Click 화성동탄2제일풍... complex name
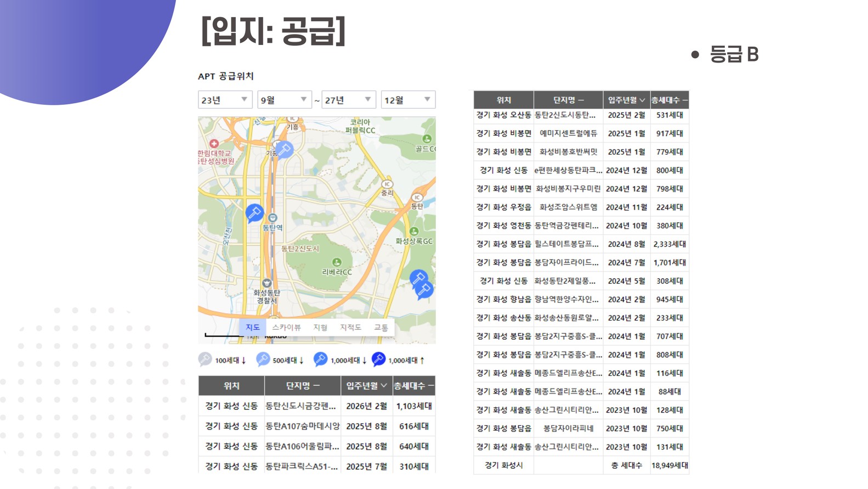The width and height of the screenshot is (868, 489). [565, 281]
